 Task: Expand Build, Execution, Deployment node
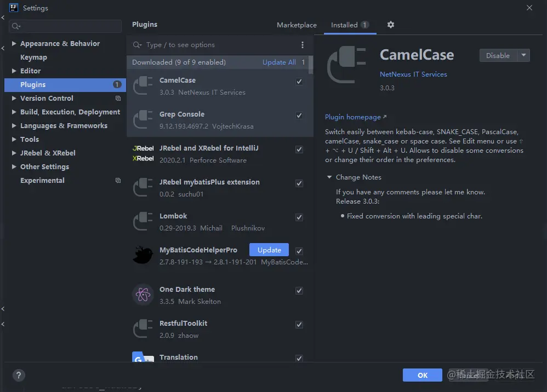pos(14,112)
